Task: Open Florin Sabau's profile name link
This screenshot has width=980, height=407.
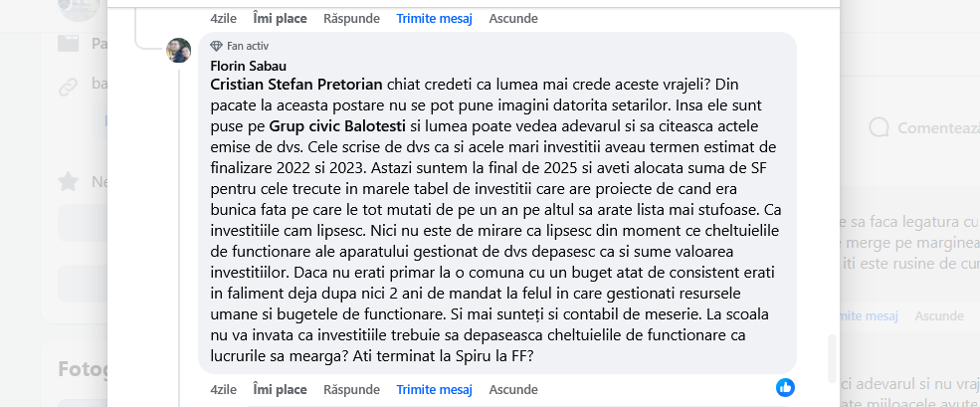Action: coord(235,66)
